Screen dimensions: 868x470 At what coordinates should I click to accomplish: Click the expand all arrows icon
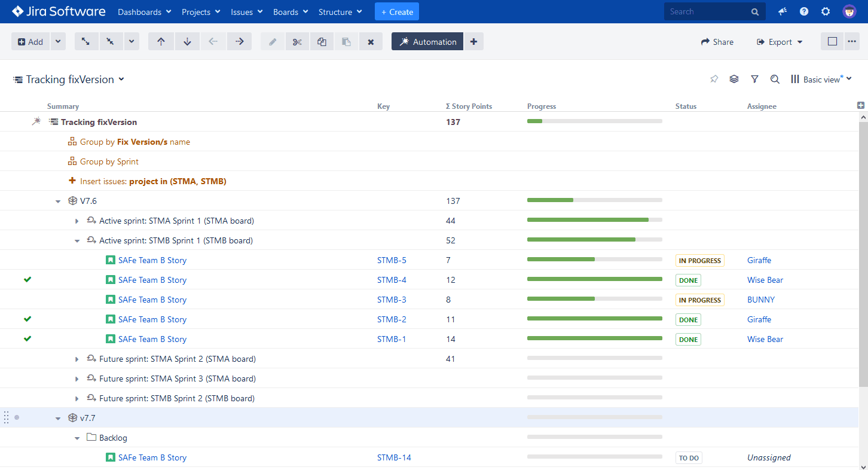point(86,42)
